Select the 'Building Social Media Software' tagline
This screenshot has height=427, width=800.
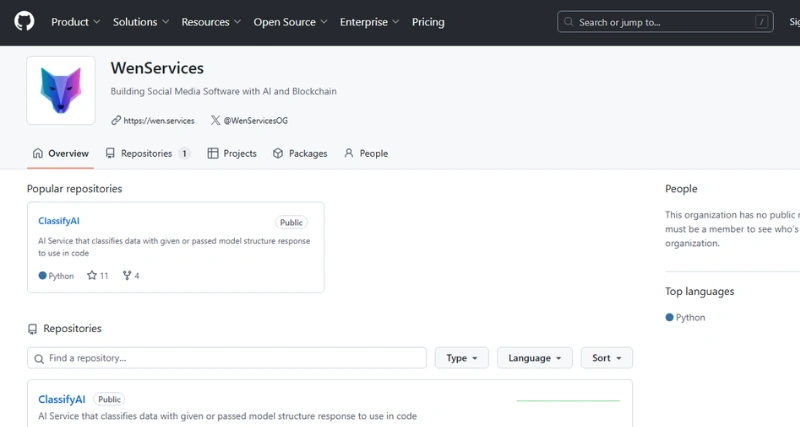point(223,91)
